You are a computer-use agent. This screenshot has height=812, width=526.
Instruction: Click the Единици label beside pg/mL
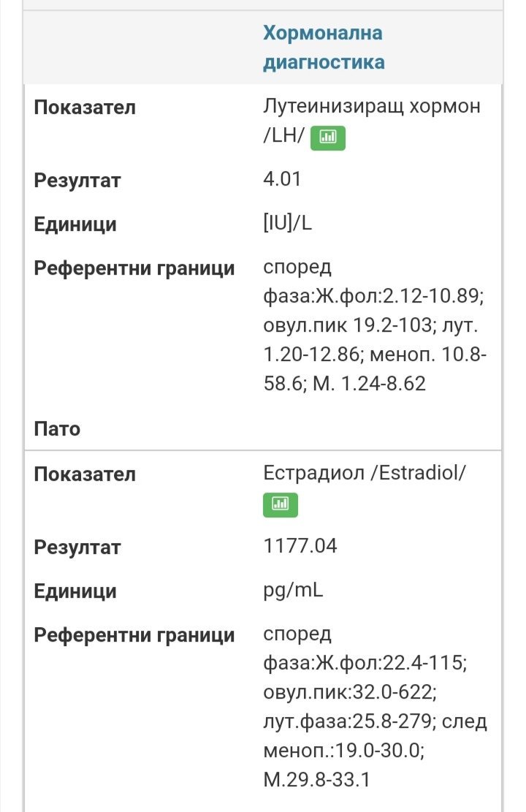tap(75, 591)
